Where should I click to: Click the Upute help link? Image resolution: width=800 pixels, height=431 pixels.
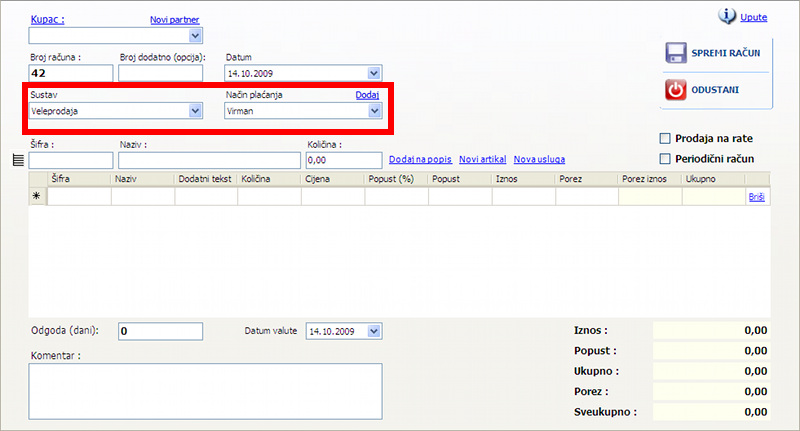754,17
